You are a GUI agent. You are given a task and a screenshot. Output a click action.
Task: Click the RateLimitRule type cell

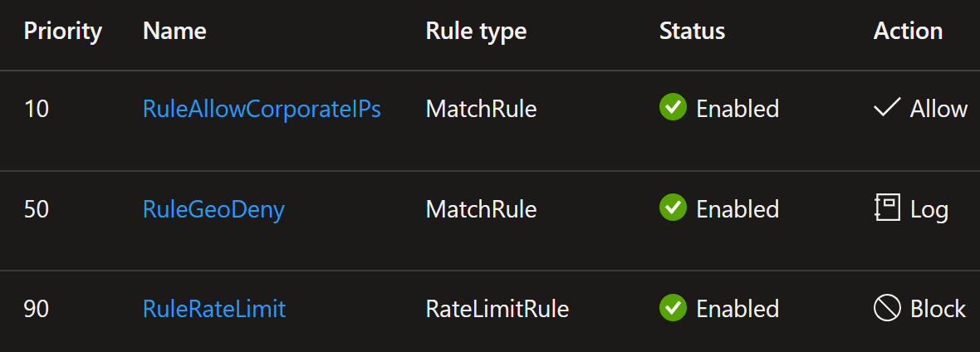click(497, 309)
